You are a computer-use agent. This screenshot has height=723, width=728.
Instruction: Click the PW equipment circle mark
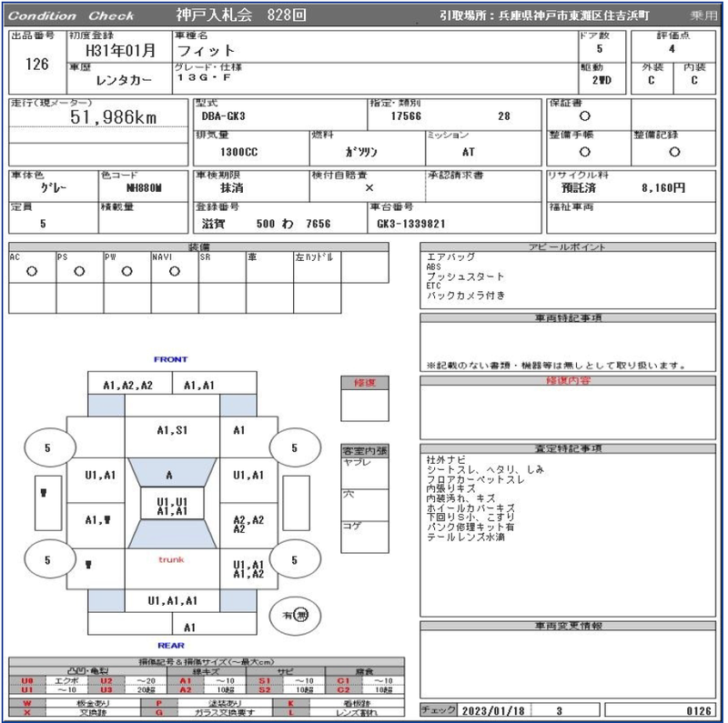[126, 272]
